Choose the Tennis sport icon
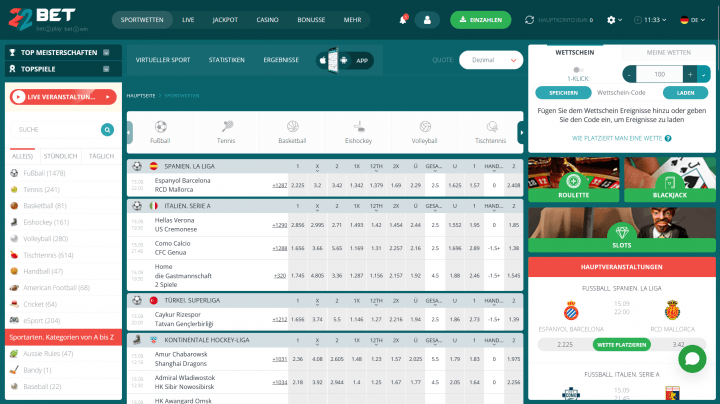Image resolution: width=720 pixels, height=404 pixels. pyautogui.click(x=226, y=132)
